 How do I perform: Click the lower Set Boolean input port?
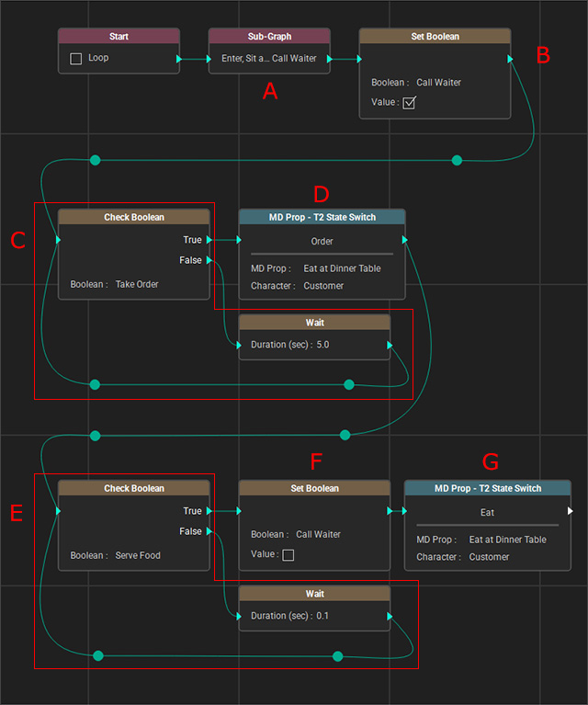(x=239, y=511)
